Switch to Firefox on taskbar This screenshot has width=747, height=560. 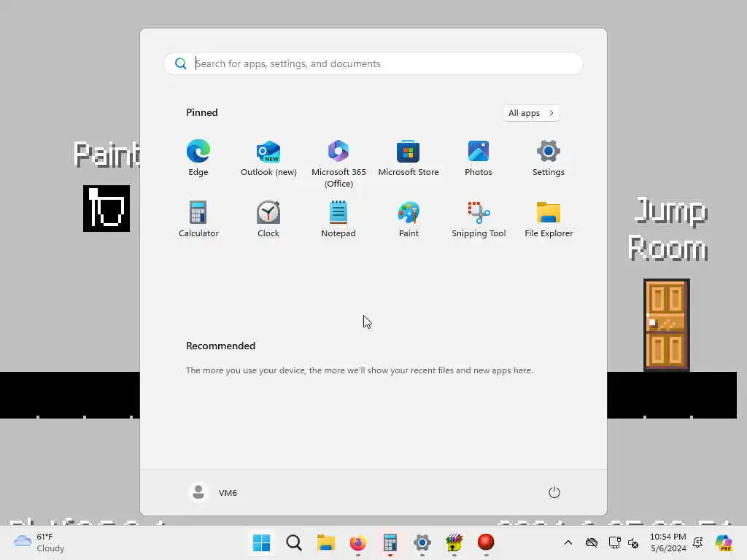point(357,542)
